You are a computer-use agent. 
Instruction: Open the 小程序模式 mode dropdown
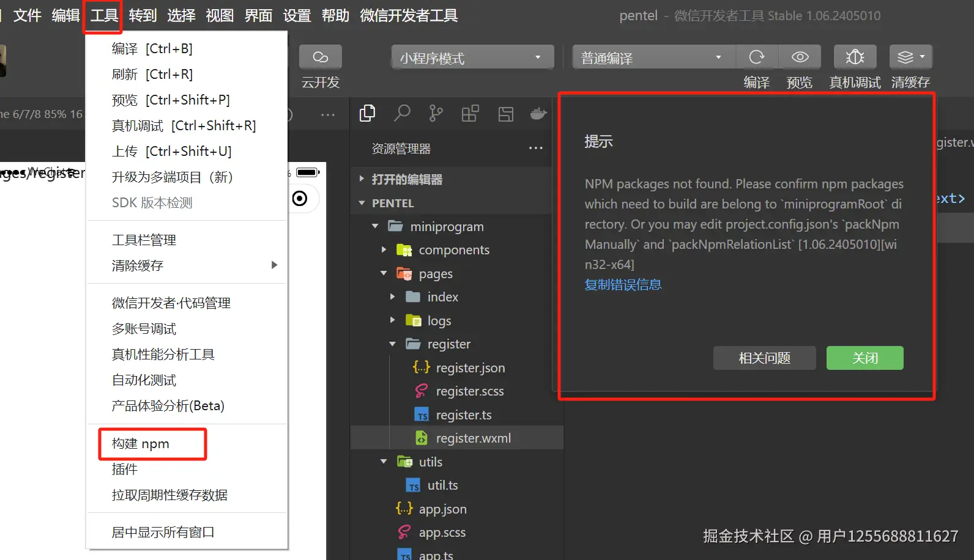(472, 57)
